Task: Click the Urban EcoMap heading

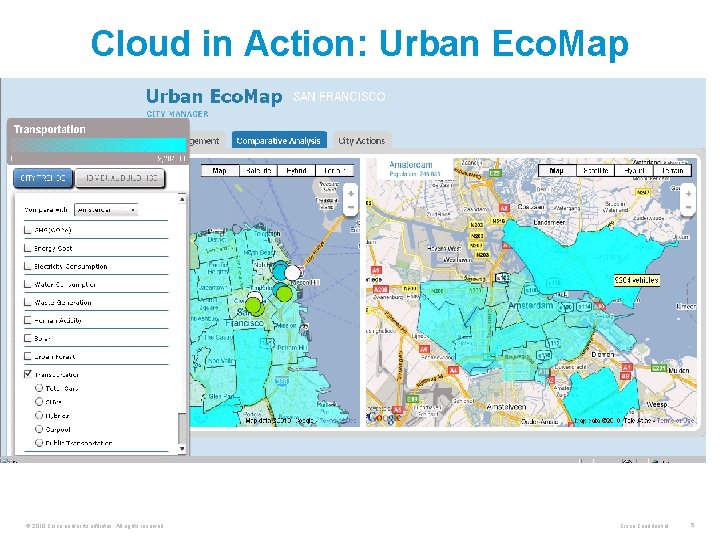Action: [x=214, y=96]
